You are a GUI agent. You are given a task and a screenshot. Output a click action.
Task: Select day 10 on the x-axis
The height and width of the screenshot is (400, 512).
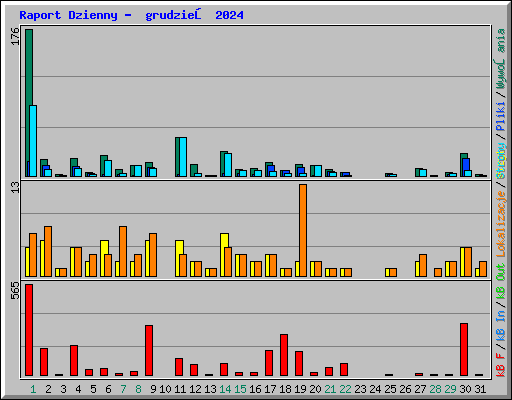pyautogui.click(x=165, y=389)
